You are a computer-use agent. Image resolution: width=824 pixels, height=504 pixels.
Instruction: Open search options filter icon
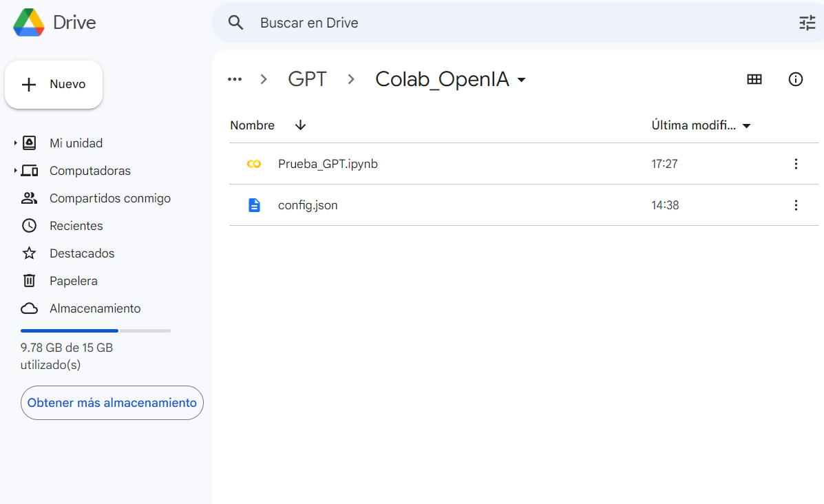click(806, 22)
